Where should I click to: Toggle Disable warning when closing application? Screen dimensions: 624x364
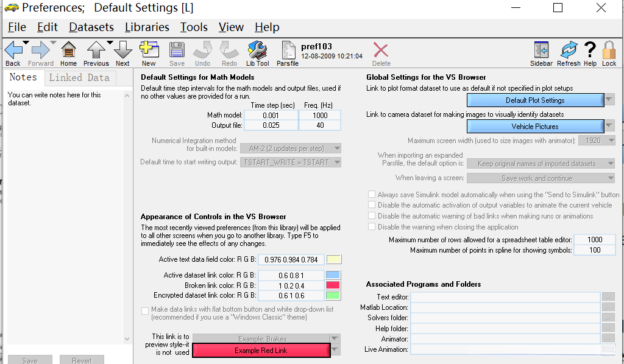[372, 227]
